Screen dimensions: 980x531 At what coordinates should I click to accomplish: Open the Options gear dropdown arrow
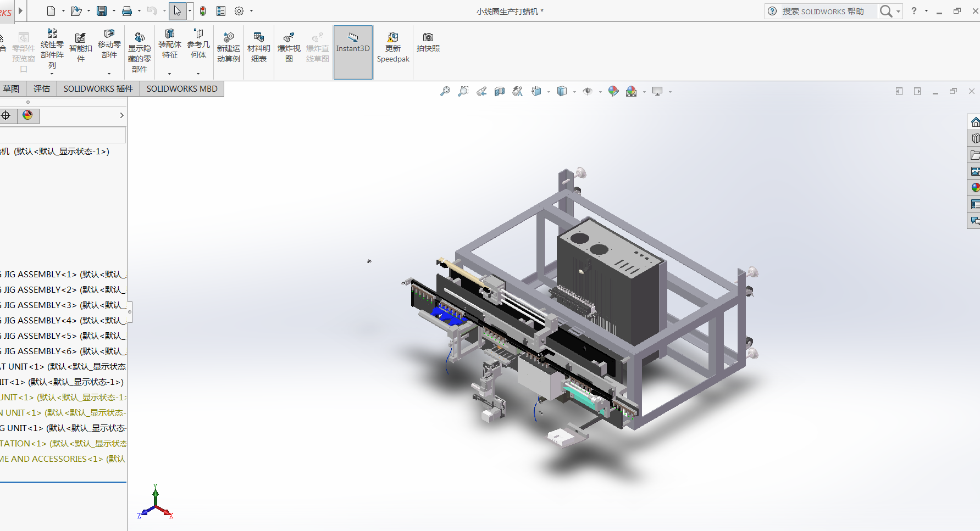(x=252, y=11)
